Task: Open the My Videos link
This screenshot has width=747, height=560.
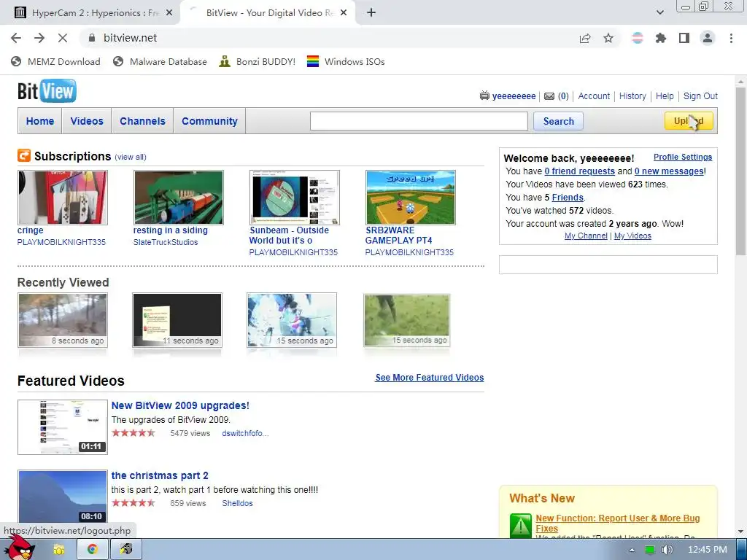Action: (632, 236)
